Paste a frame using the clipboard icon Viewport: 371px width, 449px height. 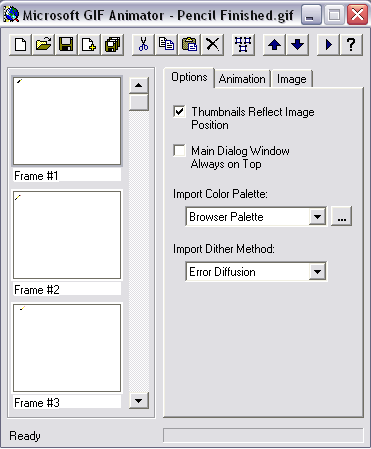coord(189,44)
